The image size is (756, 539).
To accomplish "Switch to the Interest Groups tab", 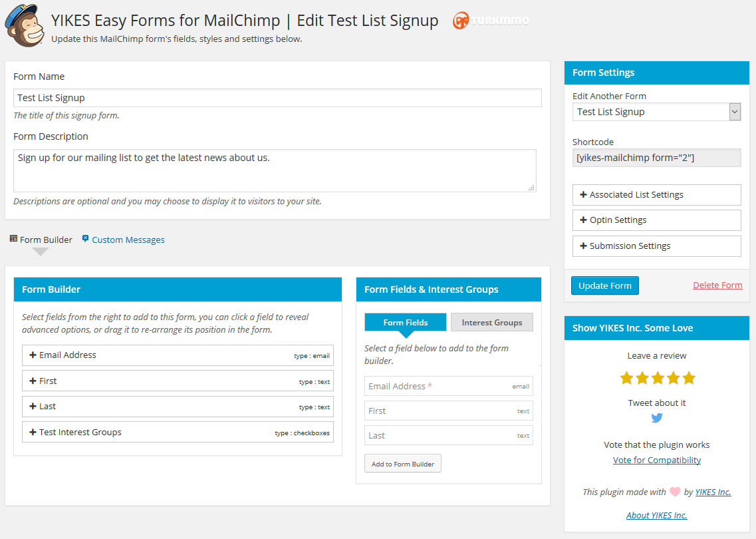I will tap(492, 322).
